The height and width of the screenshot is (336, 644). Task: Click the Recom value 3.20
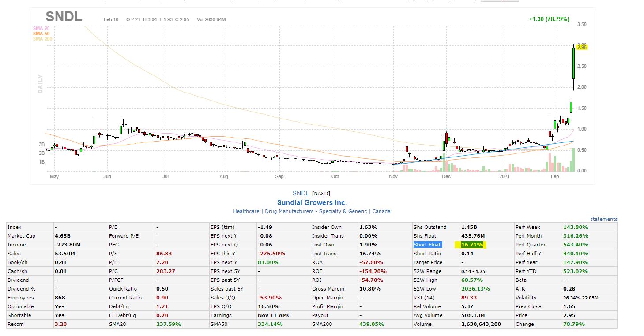coord(60,324)
